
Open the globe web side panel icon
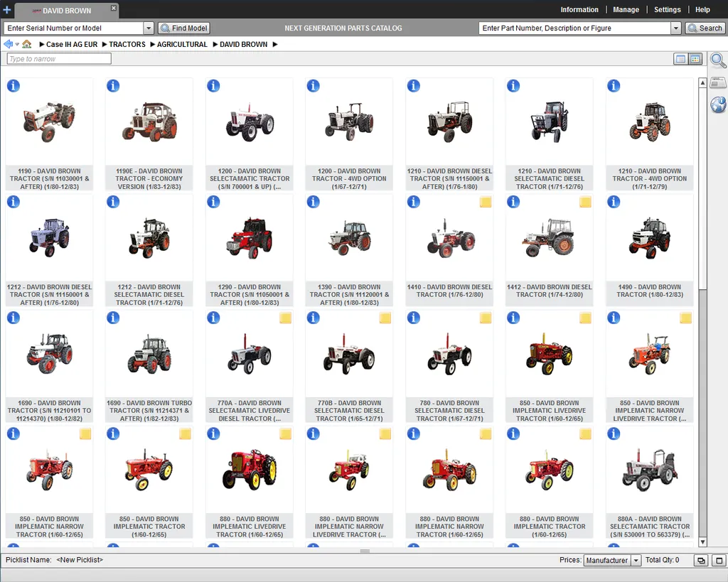[718, 104]
